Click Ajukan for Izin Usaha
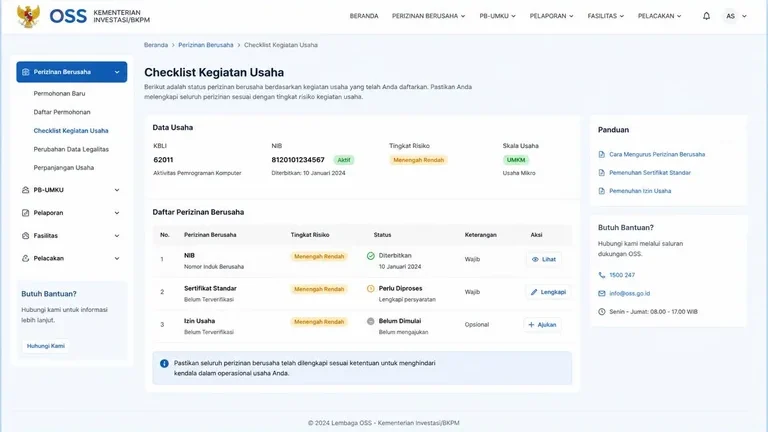This screenshot has width=768, height=432. click(542, 325)
